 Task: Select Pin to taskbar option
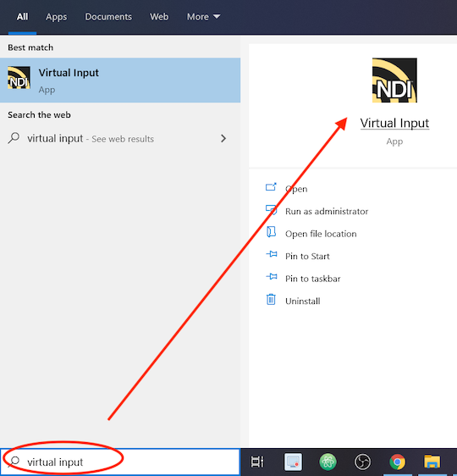312,279
